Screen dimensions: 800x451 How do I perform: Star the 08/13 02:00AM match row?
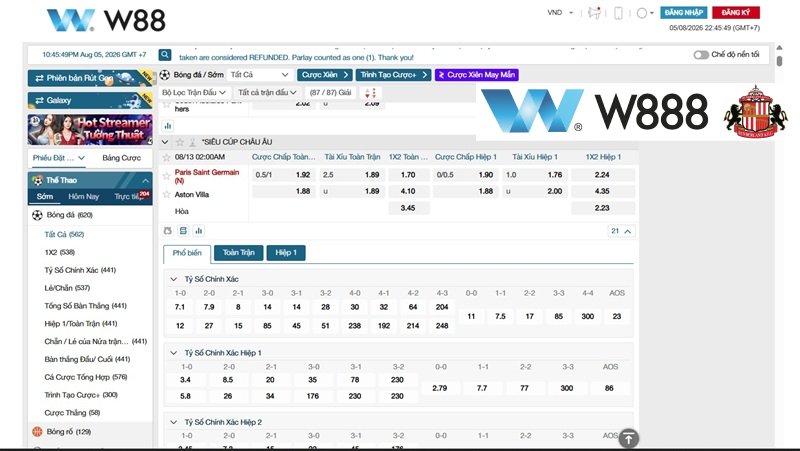(x=166, y=158)
